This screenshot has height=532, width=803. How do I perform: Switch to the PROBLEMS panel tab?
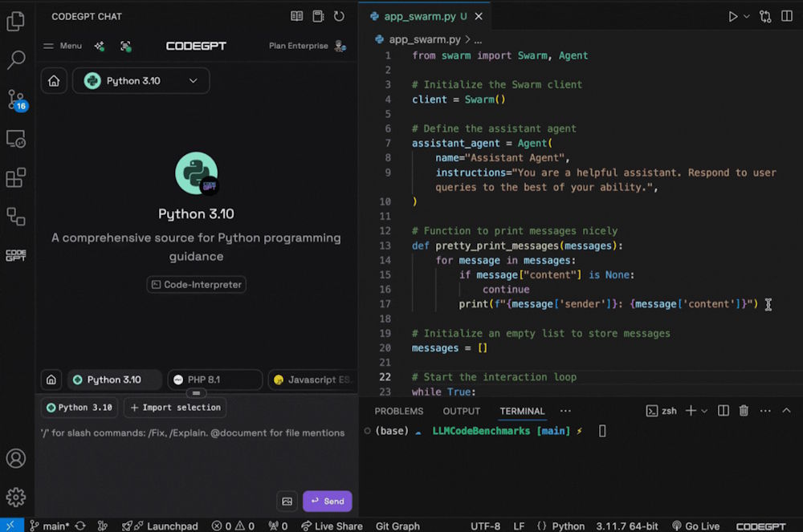(399, 411)
